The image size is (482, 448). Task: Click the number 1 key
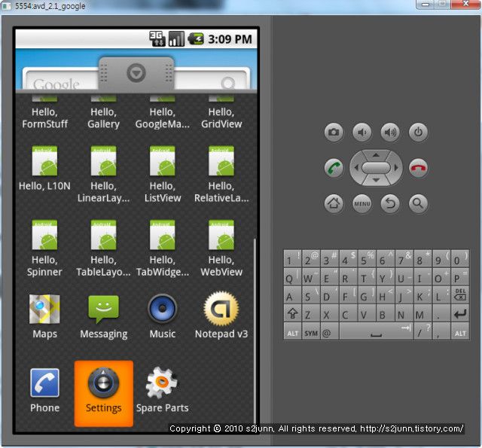coord(293,258)
